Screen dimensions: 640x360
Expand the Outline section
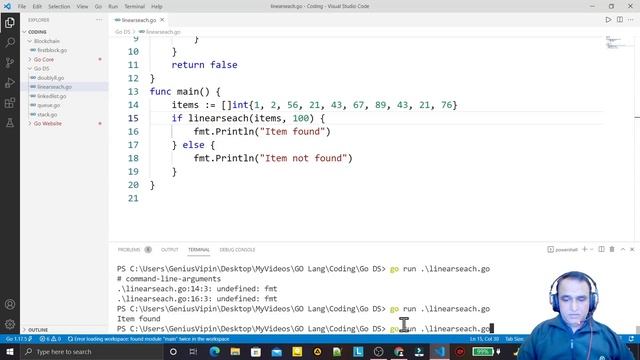coord(64,329)
